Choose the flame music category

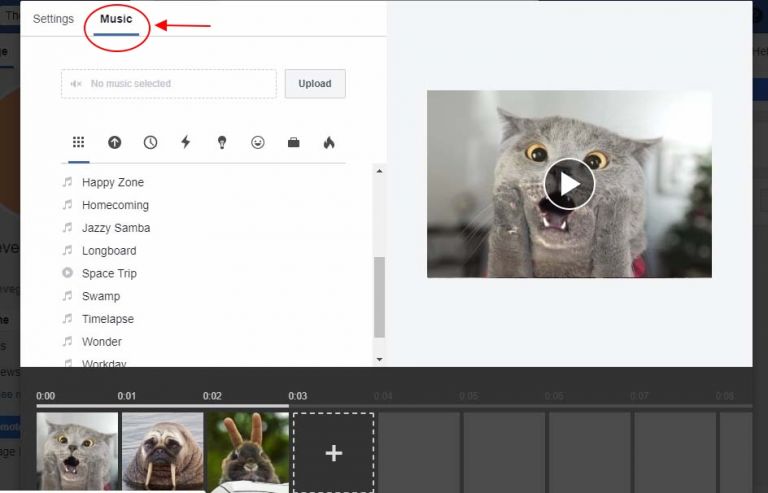[x=329, y=143]
